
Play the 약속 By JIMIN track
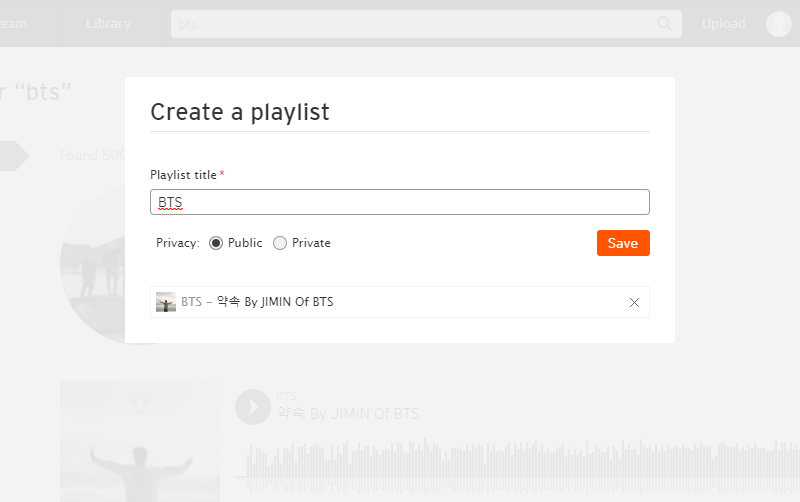click(x=253, y=407)
